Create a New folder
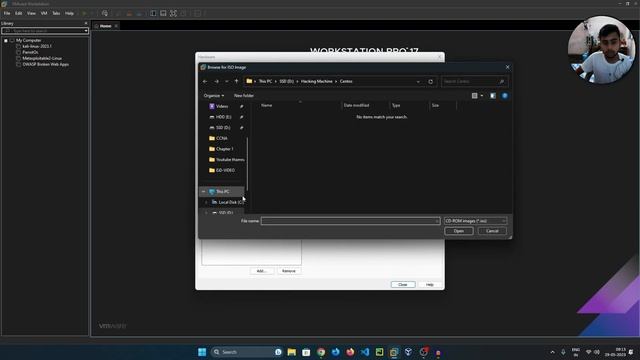Screen dimensions: 640x360 [x=244, y=96]
